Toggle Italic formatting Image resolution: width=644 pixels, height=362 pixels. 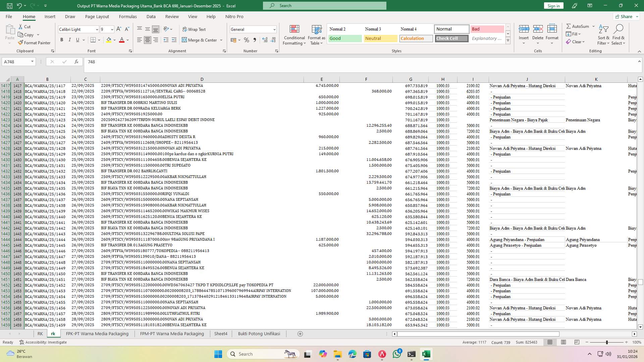point(69,40)
